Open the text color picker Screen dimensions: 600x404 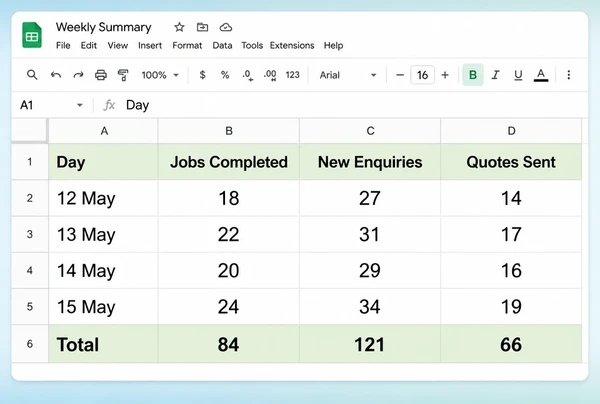click(x=541, y=75)
